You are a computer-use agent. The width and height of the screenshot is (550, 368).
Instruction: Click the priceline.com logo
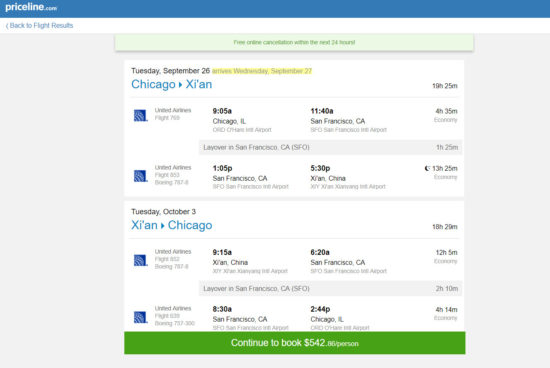[x=31, y=7]
